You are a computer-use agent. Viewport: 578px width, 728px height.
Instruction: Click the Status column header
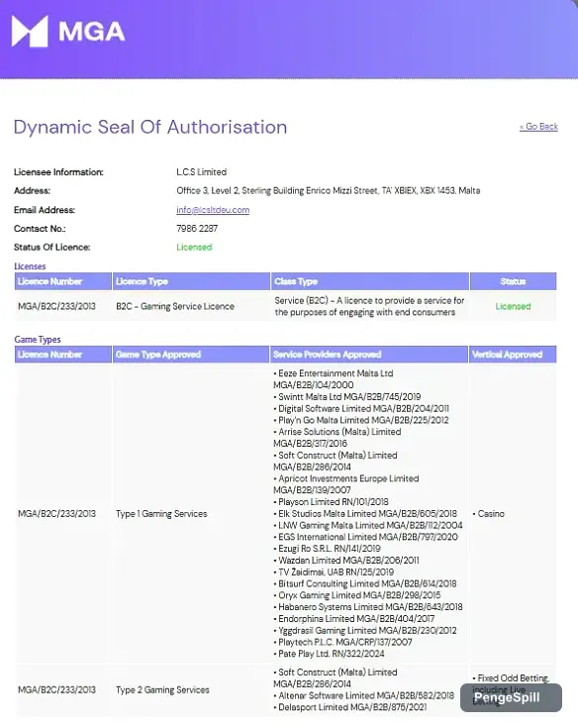point(513,281)
